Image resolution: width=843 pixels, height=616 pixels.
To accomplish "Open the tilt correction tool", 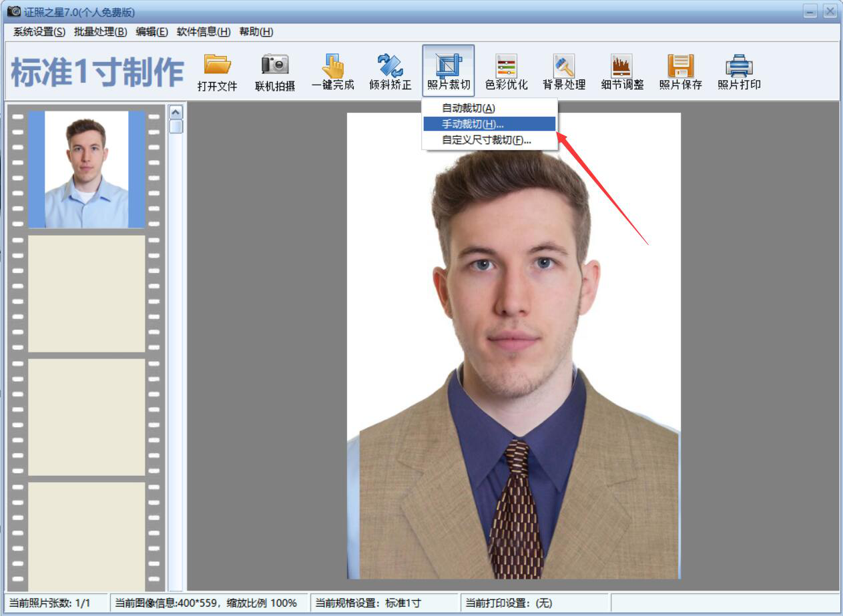I will tap(390, 65).
